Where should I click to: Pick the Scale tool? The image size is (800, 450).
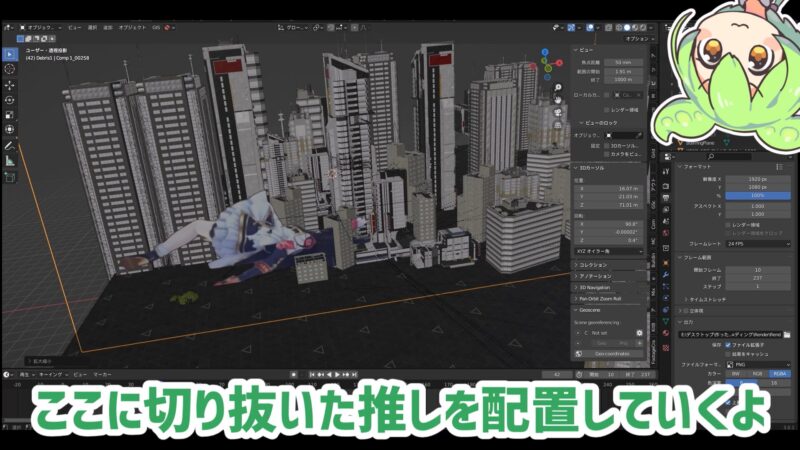point(10,115)
